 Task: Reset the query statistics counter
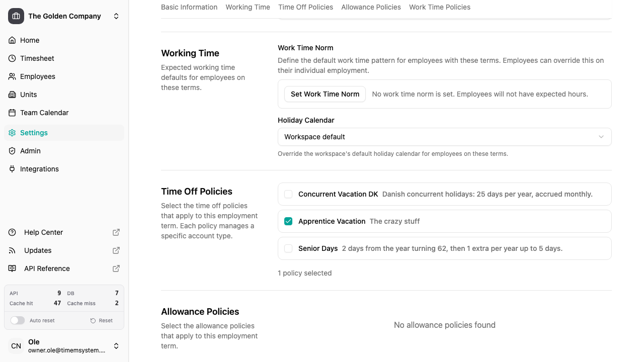point(101,320)
